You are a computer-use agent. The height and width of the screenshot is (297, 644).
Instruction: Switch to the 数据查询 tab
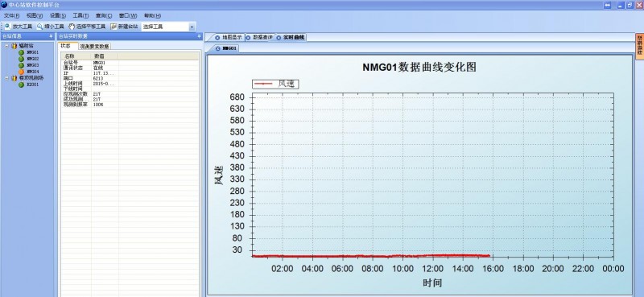[259, 37]
